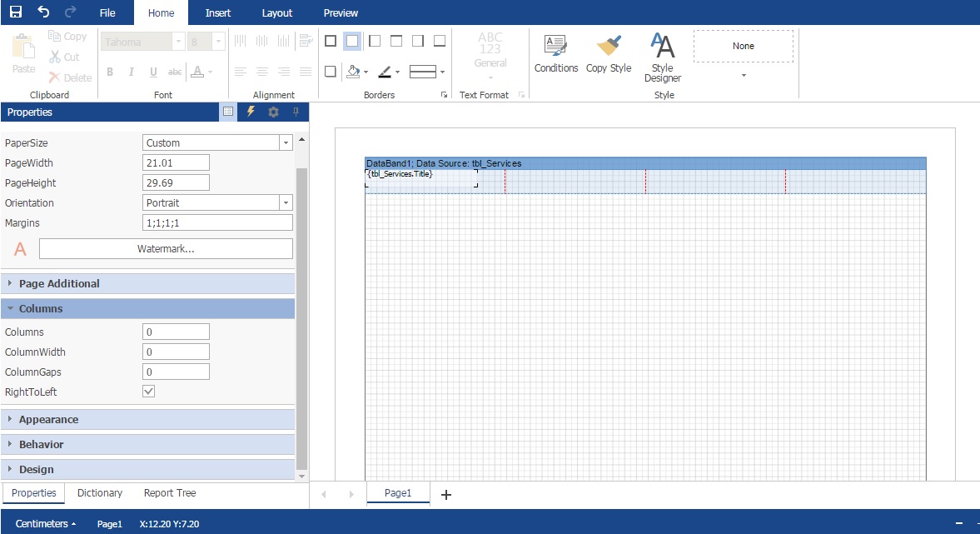Apply top border only

(396, 42)
